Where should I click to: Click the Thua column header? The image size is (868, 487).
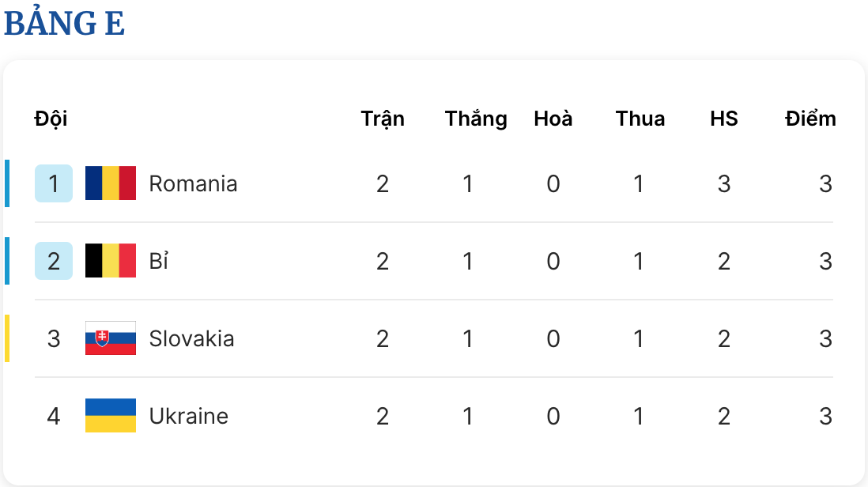point(640,119)
